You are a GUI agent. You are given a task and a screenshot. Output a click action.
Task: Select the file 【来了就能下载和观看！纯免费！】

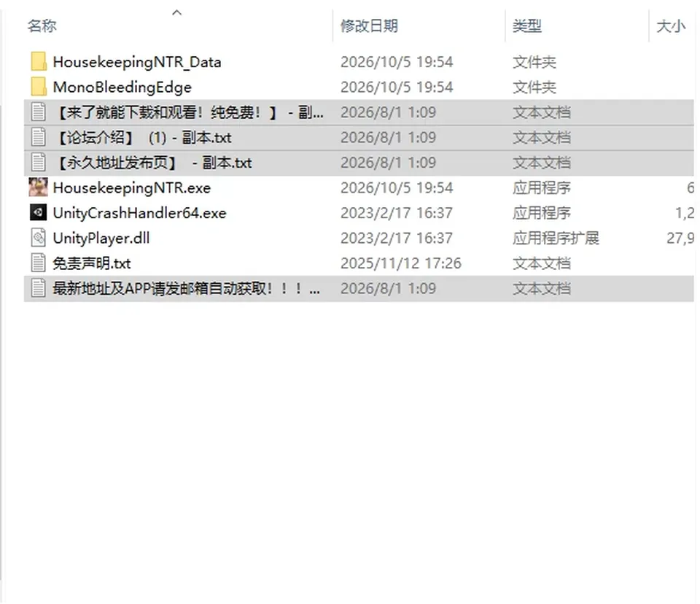[x=188, y=112]
